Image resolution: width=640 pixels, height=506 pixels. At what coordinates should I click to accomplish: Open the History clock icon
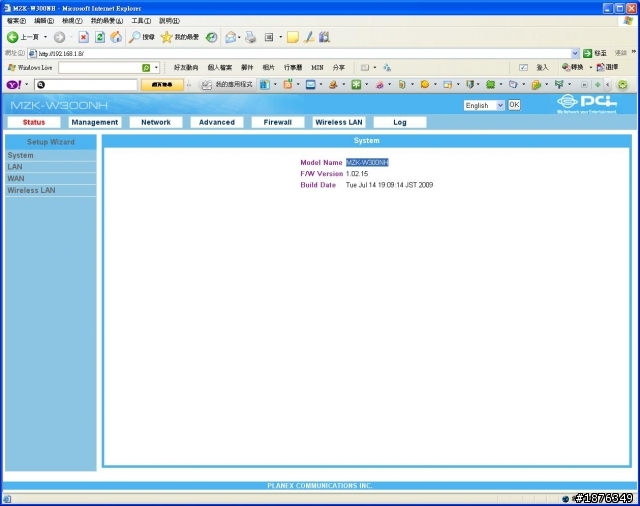coord(211,37)
